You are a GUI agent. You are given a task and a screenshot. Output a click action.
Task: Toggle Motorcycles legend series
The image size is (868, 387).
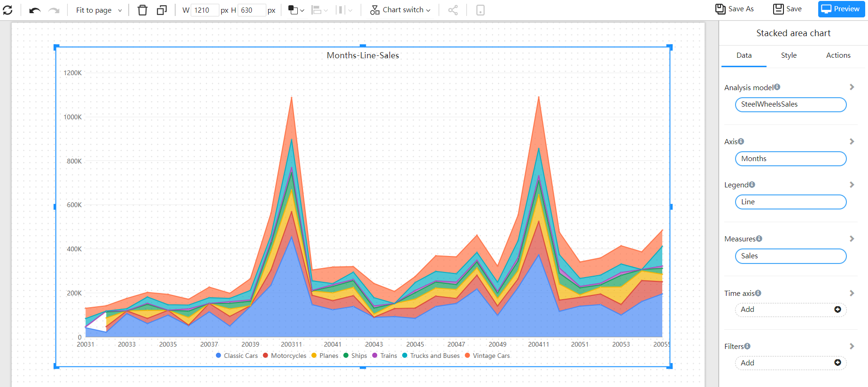(285, 356)
